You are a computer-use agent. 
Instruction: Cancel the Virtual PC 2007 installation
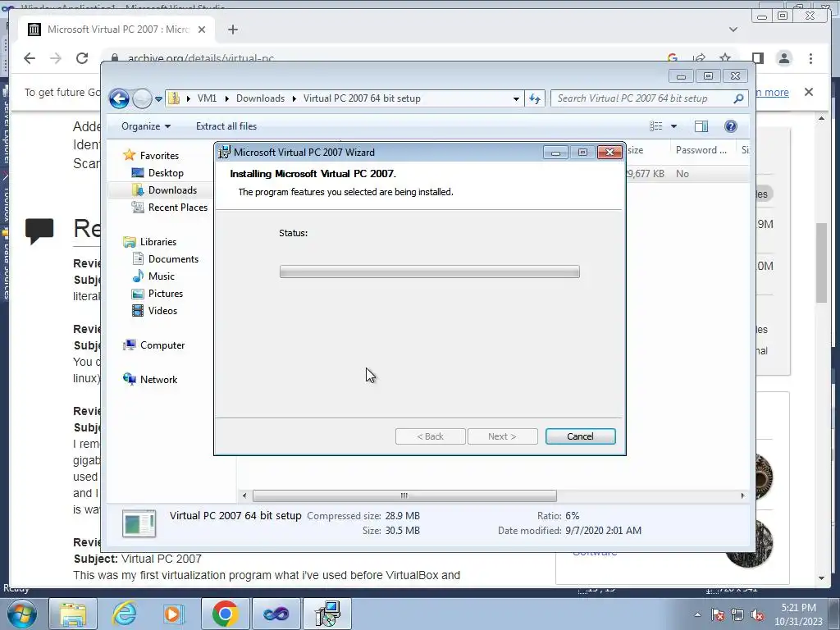coord(580,436)
